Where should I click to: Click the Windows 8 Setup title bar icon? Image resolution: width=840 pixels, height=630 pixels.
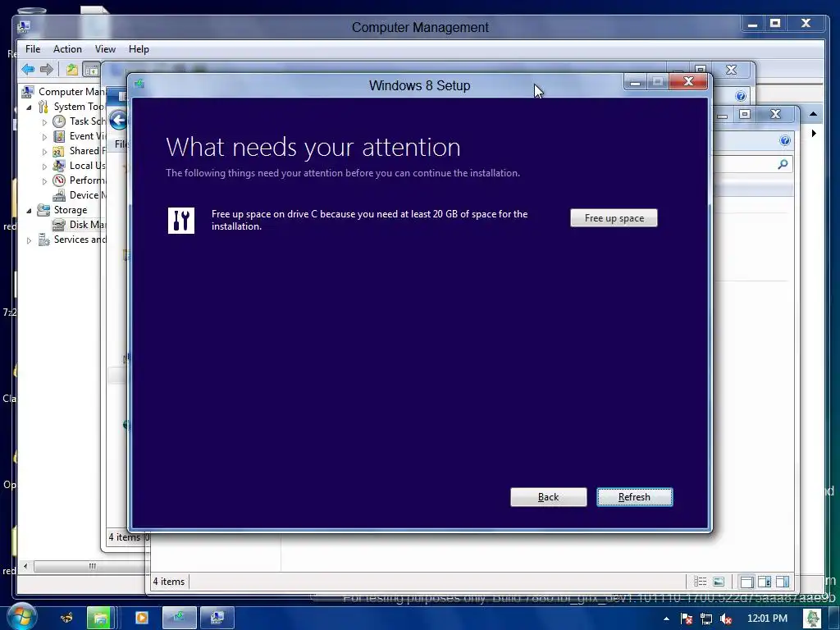click(x=139, y=84)
